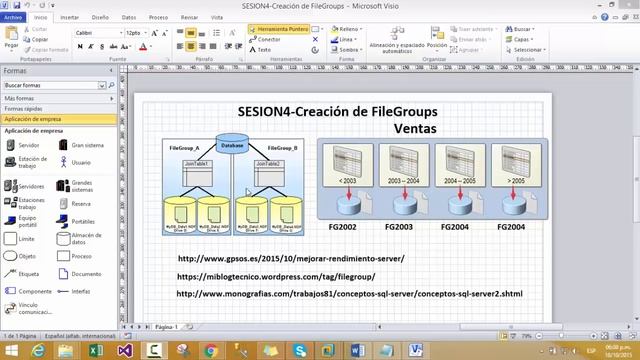Switch to the Datos ribbon tab

pyautogui.click(x=129, y=18)
